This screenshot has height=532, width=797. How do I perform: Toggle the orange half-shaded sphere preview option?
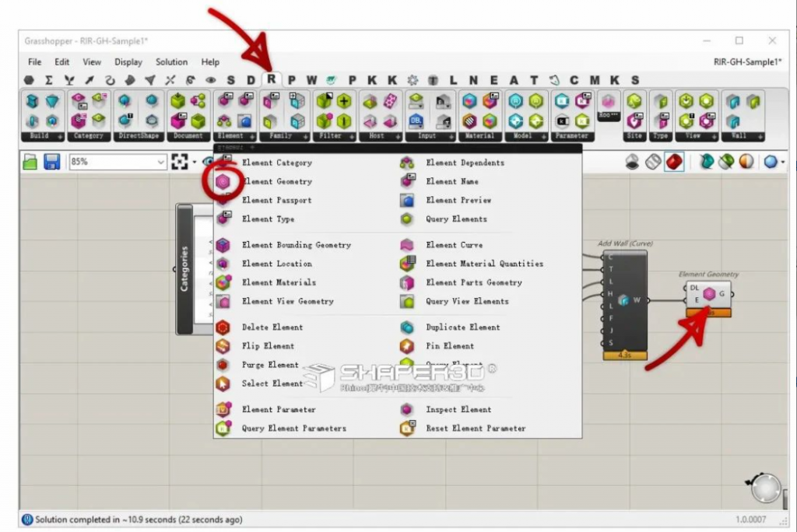coord(746,162)
